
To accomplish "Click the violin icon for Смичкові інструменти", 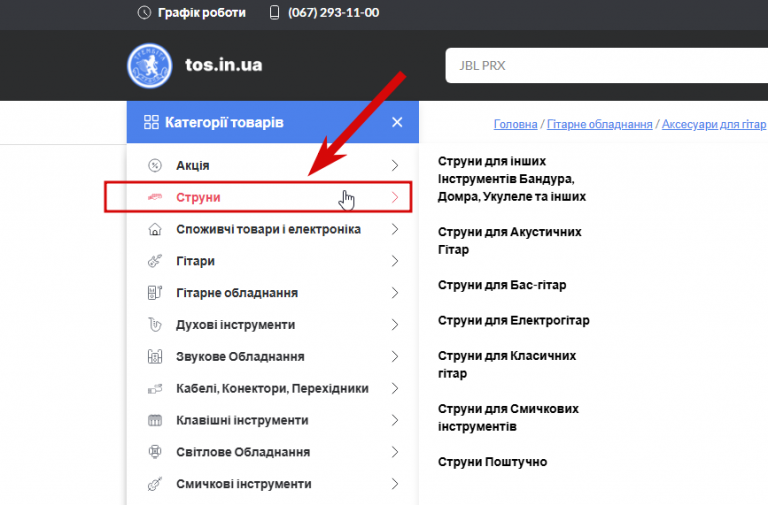I will click(155, 484).
